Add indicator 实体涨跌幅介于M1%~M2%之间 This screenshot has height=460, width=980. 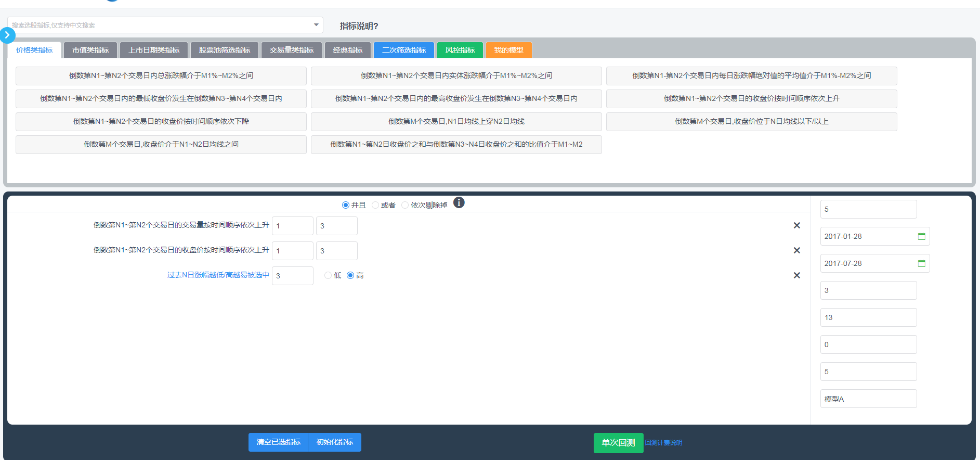click(456, 76)
